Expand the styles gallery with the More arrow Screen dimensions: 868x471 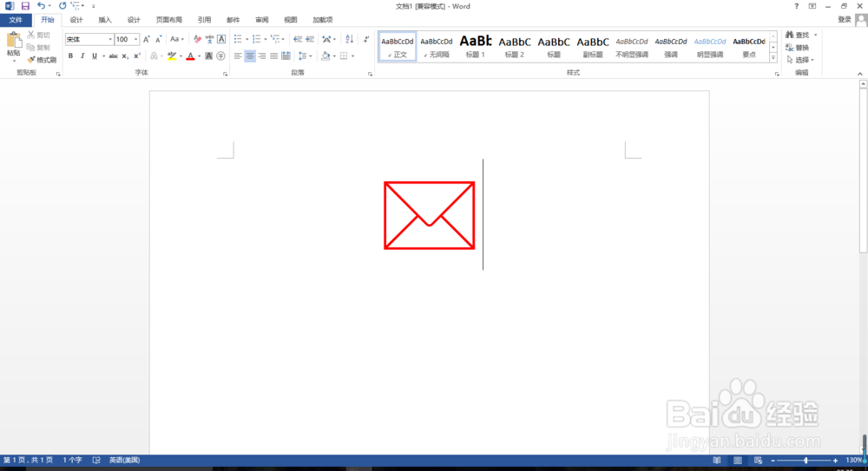773,57
